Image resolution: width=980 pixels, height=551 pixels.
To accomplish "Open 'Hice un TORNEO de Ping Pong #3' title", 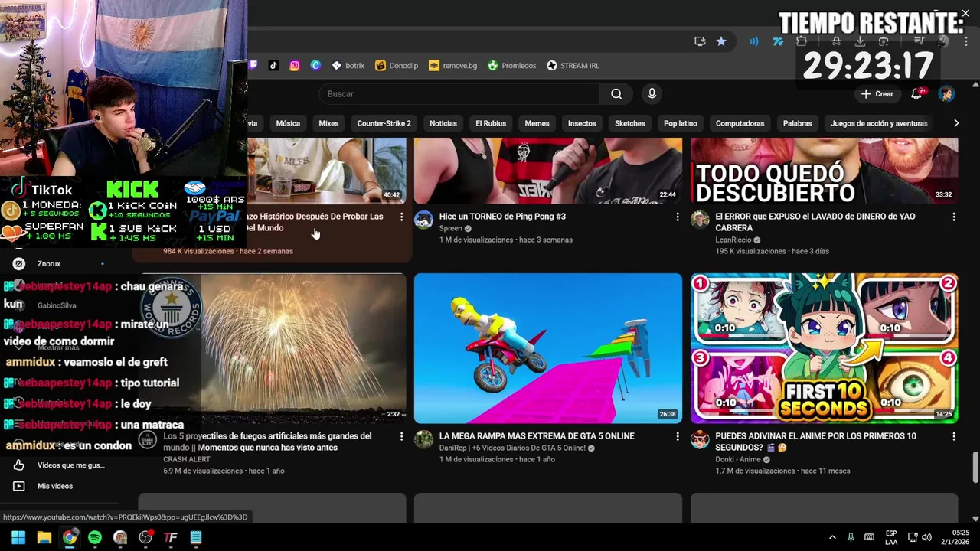I will point(502,217).
